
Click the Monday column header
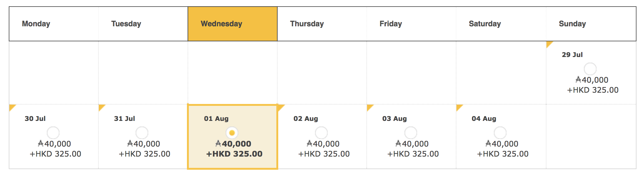click(x=54, y=24)
